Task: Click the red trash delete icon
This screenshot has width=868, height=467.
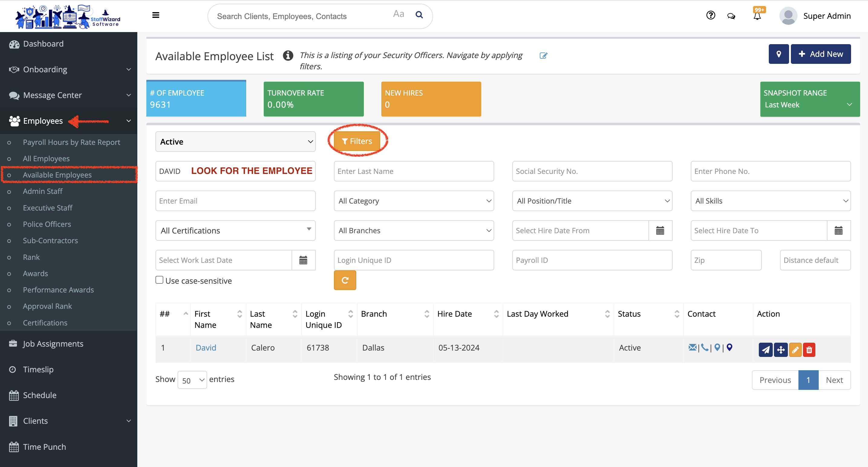Action: pos(809,350)
